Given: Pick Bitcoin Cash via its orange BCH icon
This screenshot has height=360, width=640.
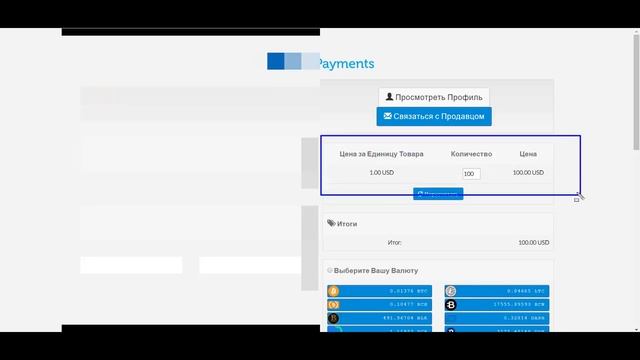Looking at the screenshot, I should [333, 305].
